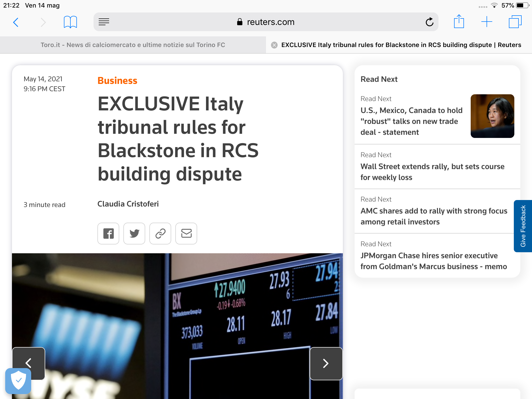Email the article using envelope icon

[x=186, y=234]
